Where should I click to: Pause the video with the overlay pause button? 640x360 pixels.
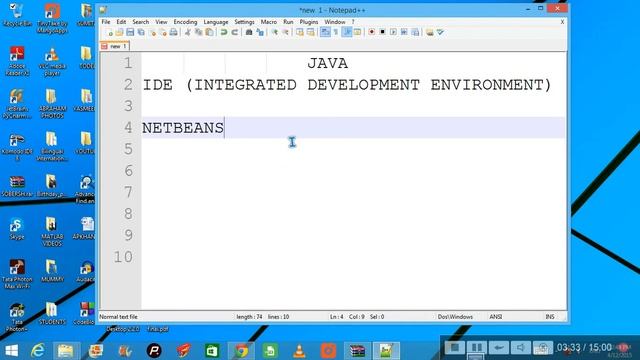477,348
